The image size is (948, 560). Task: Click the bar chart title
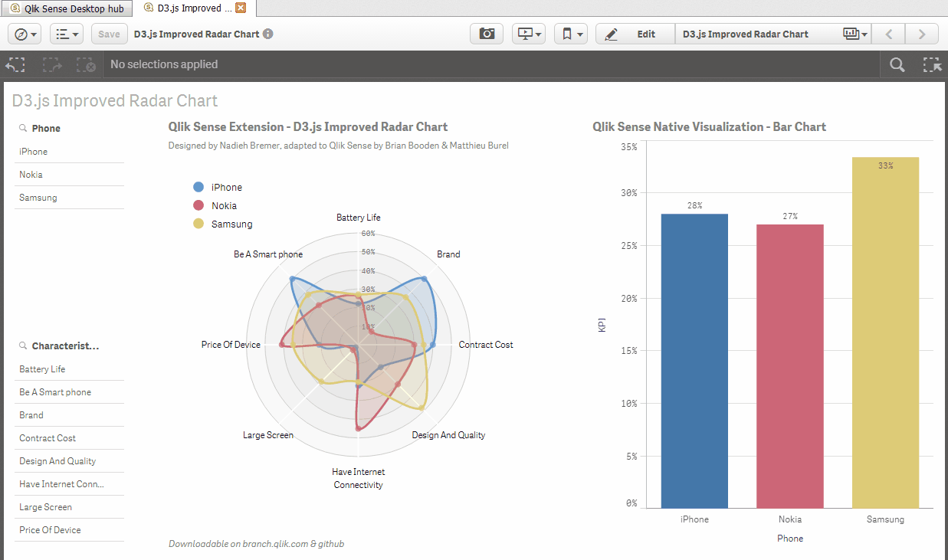click(709, 127)
